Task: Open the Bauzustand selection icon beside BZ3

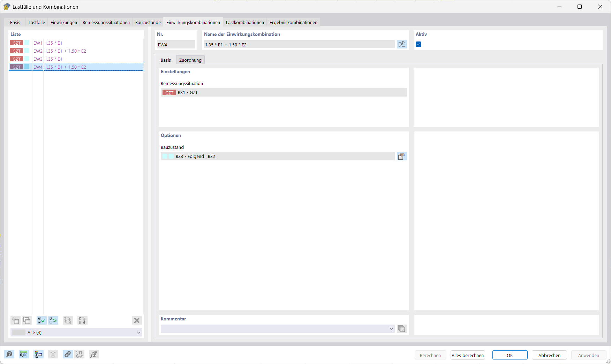Action: [402, 156]
